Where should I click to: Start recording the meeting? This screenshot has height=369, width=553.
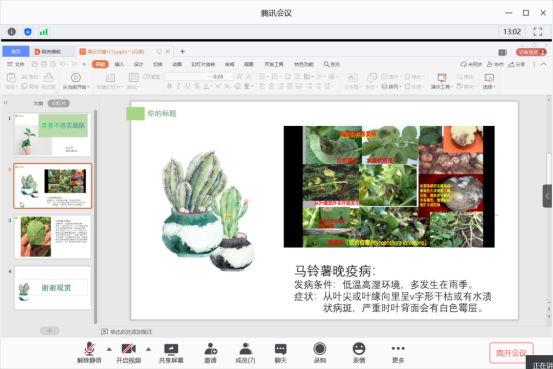[320, 352]
